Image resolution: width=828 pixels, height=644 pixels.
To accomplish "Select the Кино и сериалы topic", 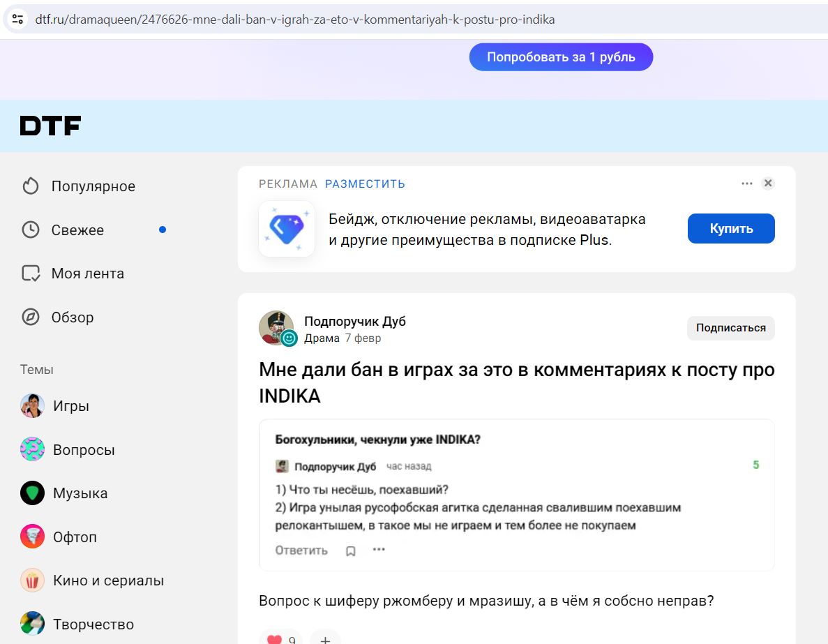I will coord(108,580).
